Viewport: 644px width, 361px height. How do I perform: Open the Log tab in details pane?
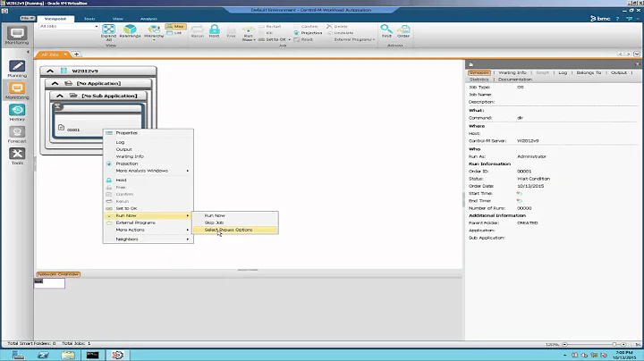tap(563, 72)
